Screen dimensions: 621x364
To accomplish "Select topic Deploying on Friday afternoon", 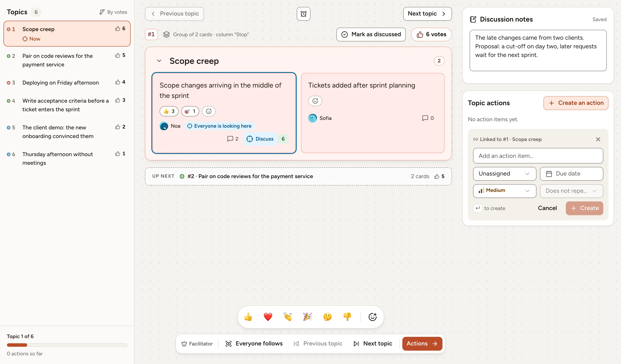I will click(x=67, y=83).
